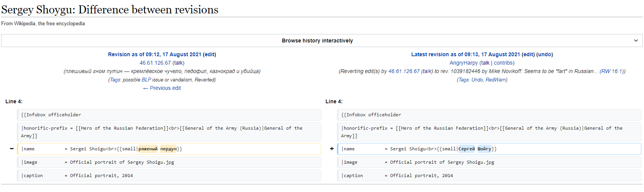Open Revision as of 09:12 link
The image size is (644, 192).
coord(154,54)
